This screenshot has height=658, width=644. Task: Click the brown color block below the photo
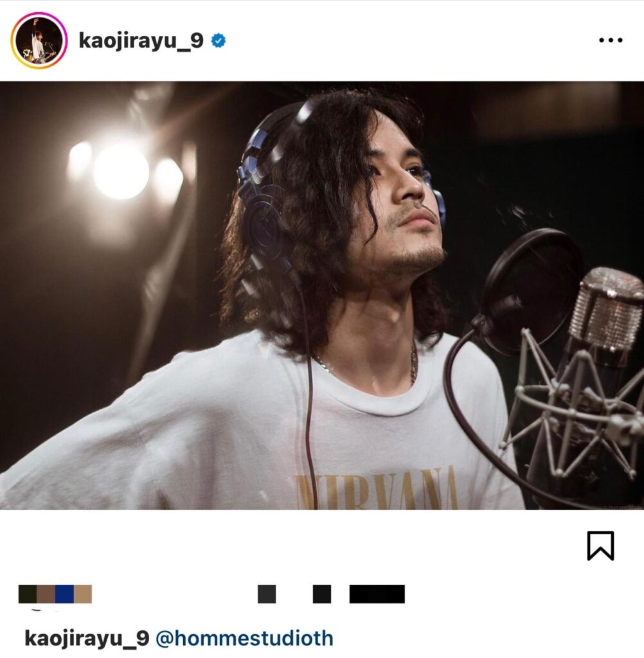tap(46, 594)
